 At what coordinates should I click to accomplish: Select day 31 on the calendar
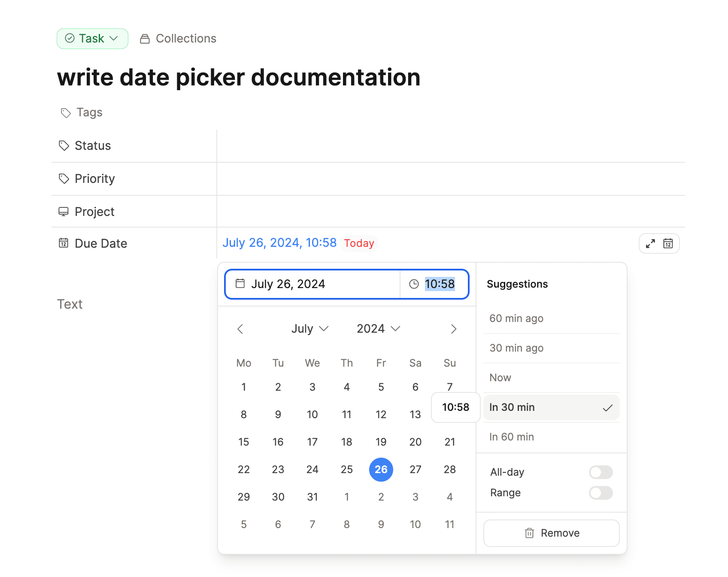tap(312, 497)
